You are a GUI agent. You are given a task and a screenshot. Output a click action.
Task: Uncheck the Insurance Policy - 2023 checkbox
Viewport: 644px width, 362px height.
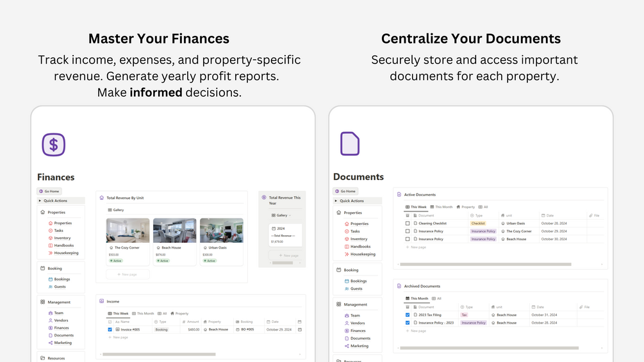[x=408, y=323]
